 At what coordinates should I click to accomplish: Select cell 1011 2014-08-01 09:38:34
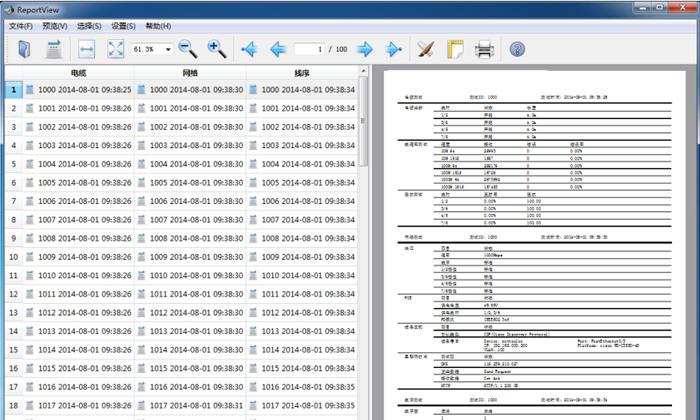302,294
